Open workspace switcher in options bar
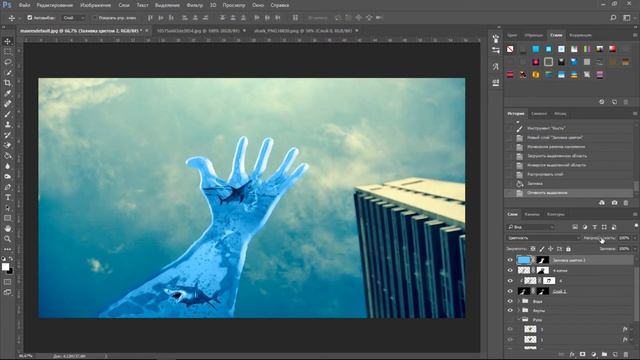Screen dimensions: 640x360 (627, 18)
